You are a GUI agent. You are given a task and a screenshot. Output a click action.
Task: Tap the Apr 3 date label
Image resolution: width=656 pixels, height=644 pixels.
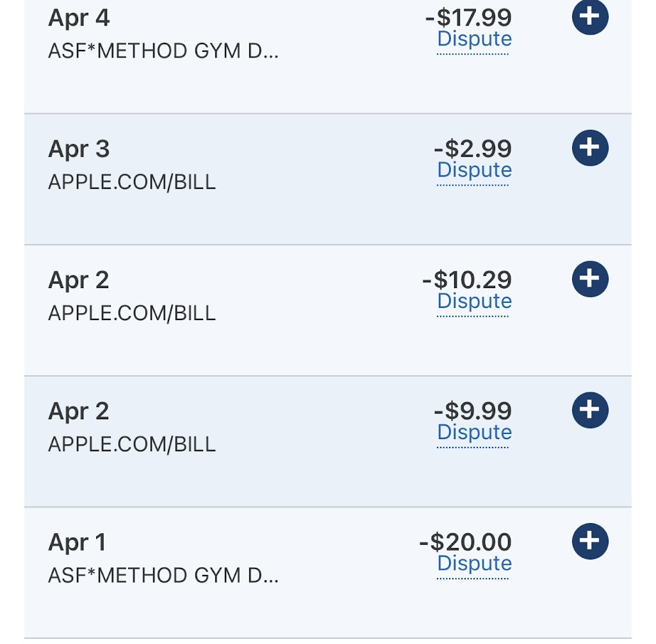click(79, 149)
